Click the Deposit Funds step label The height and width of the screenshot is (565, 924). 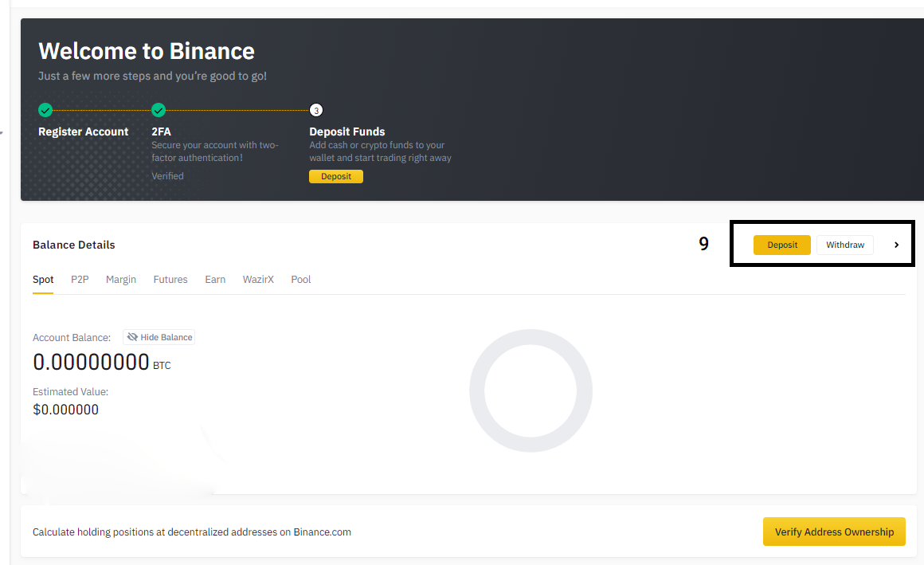(x=347, y=131)
